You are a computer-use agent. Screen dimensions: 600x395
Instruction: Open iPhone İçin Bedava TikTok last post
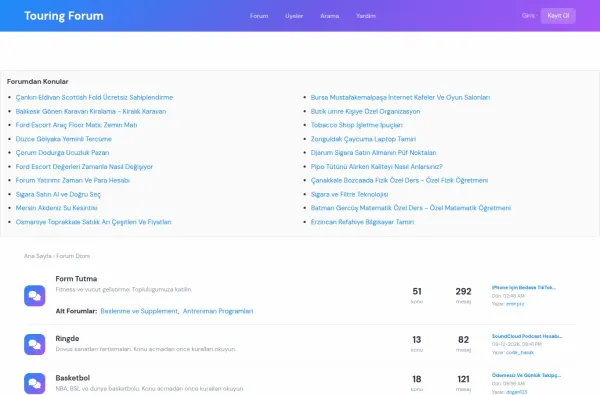tap(523, 287)
